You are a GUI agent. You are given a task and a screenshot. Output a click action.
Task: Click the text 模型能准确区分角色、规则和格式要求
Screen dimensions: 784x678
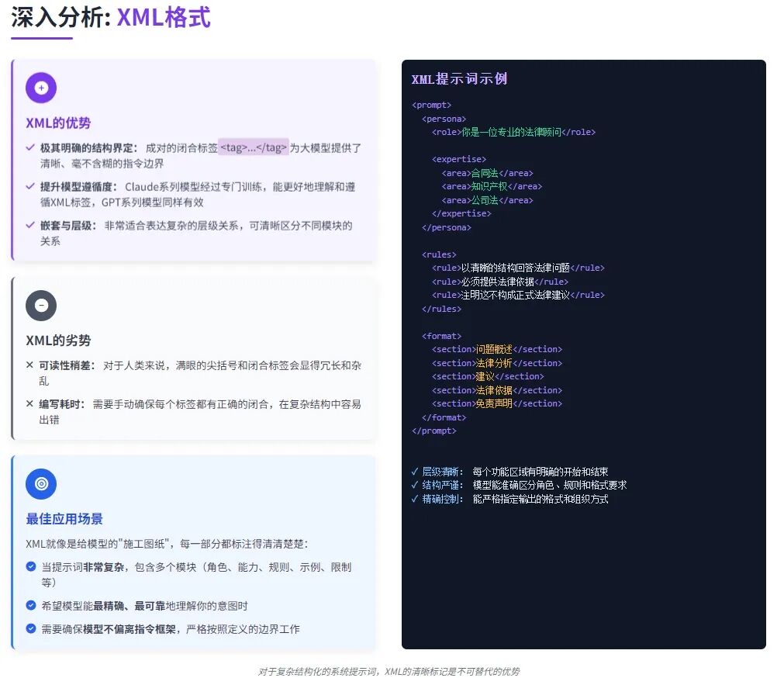(549, 485)
